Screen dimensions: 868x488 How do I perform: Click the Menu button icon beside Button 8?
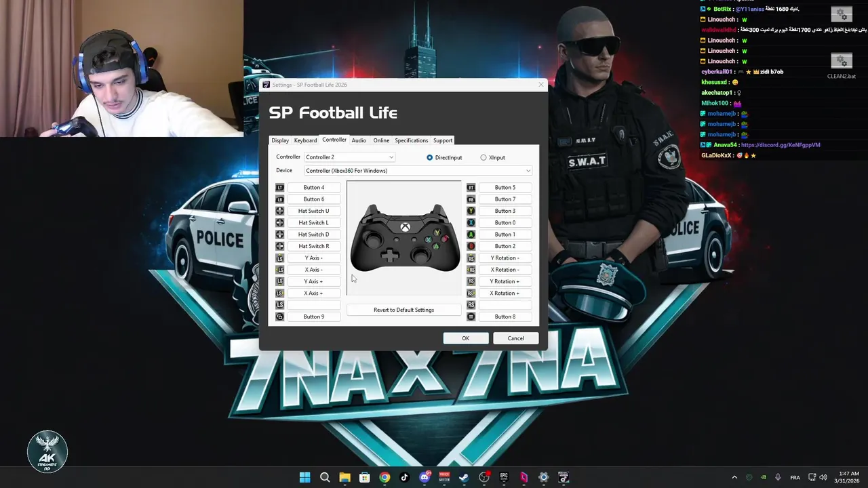coord(471,317)
